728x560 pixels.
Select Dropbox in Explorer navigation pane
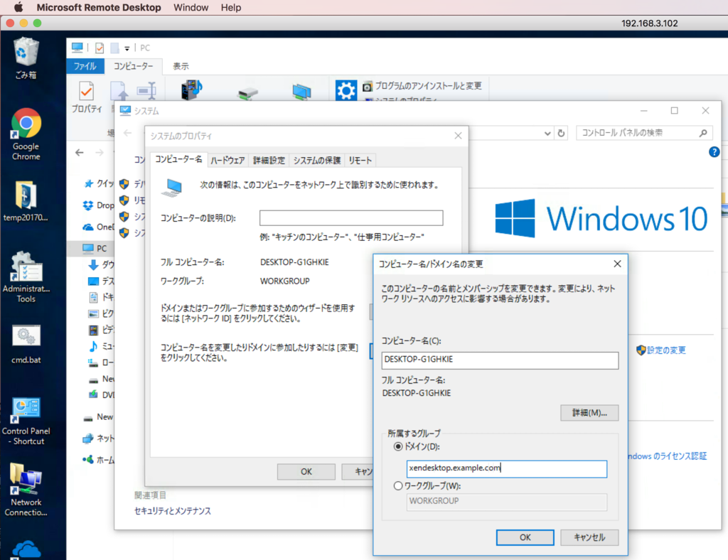coord(98,205)
